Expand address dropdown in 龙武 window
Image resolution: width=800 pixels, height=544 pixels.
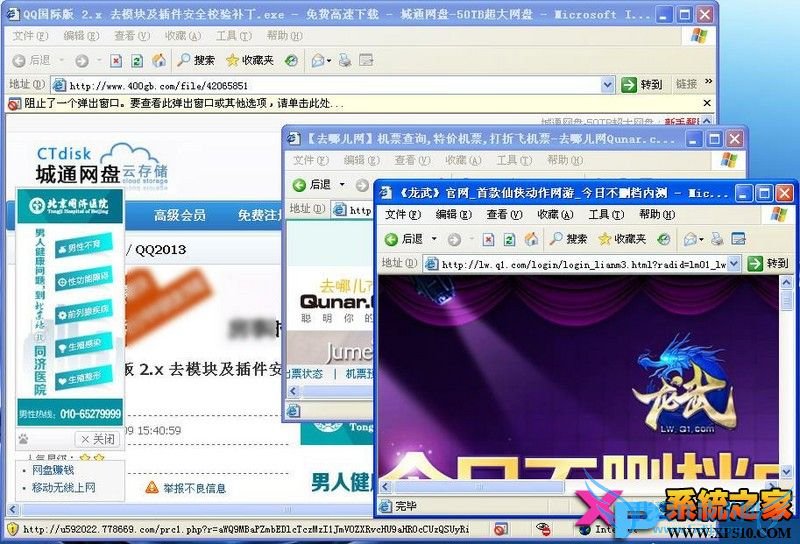[x=734, y=263]
